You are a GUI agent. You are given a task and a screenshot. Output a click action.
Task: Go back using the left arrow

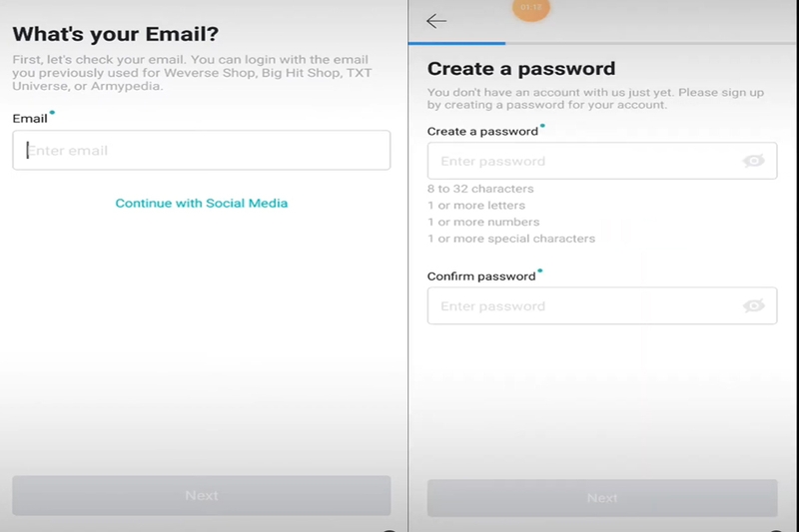436,21
